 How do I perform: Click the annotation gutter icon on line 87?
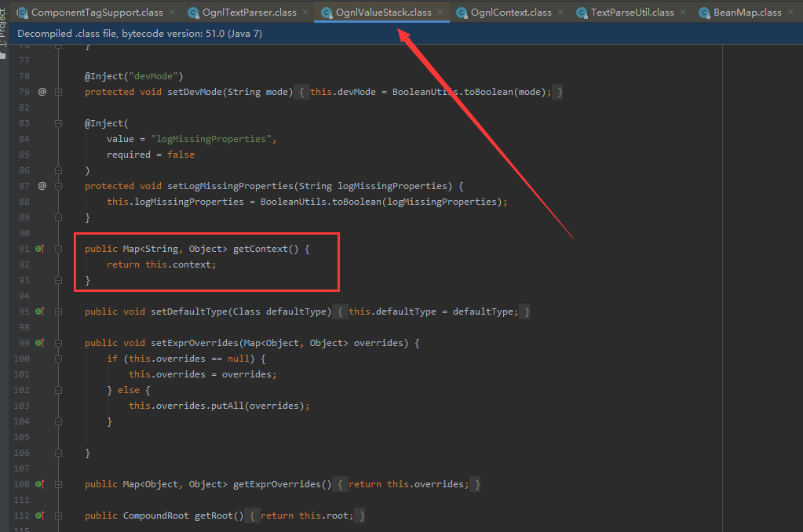tap(42, 186)
